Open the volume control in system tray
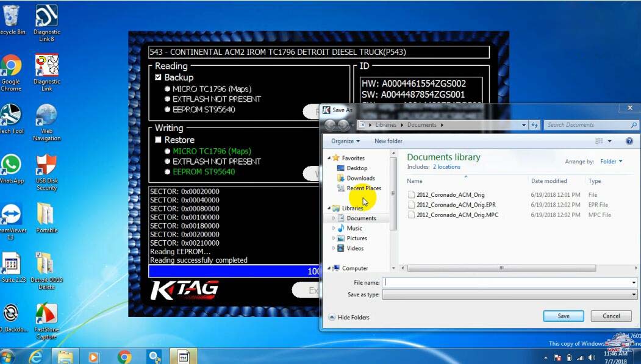The image size is (641, 364). coord(592,358)
